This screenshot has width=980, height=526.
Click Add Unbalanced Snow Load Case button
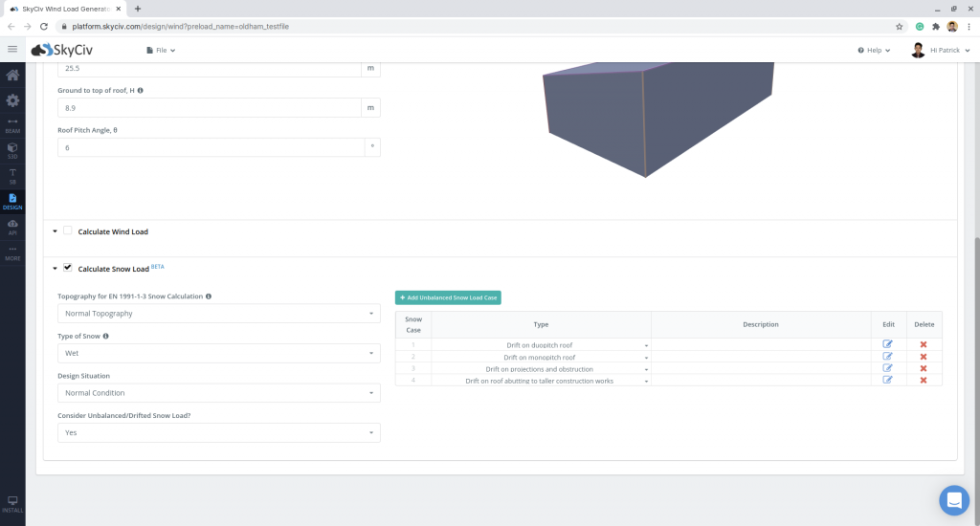(448, 297)
